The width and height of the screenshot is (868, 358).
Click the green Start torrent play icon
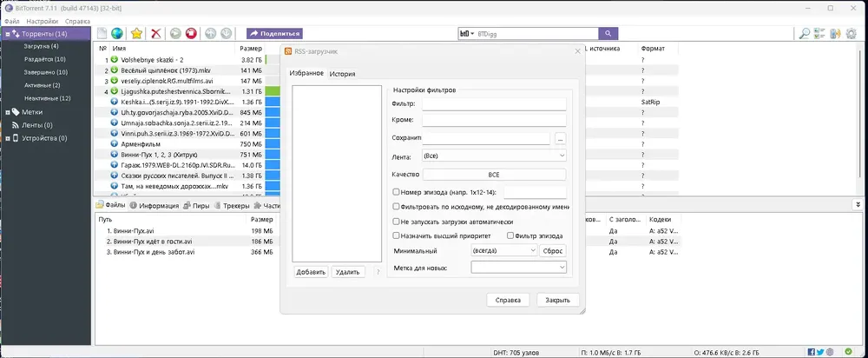[175, 33]
